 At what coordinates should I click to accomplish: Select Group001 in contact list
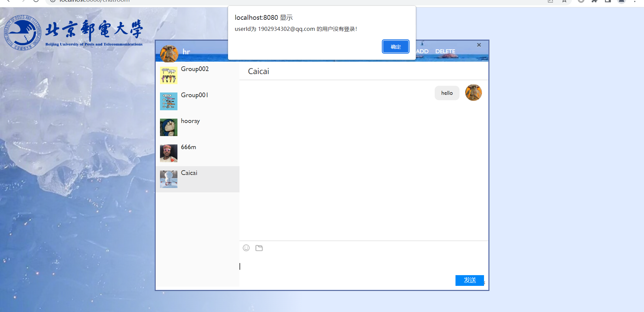(195, 95)
